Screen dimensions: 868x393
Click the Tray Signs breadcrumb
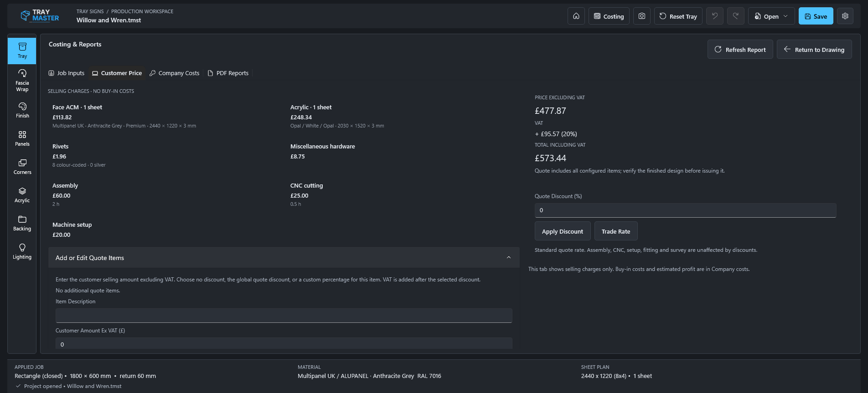click(x=90, y=11)
